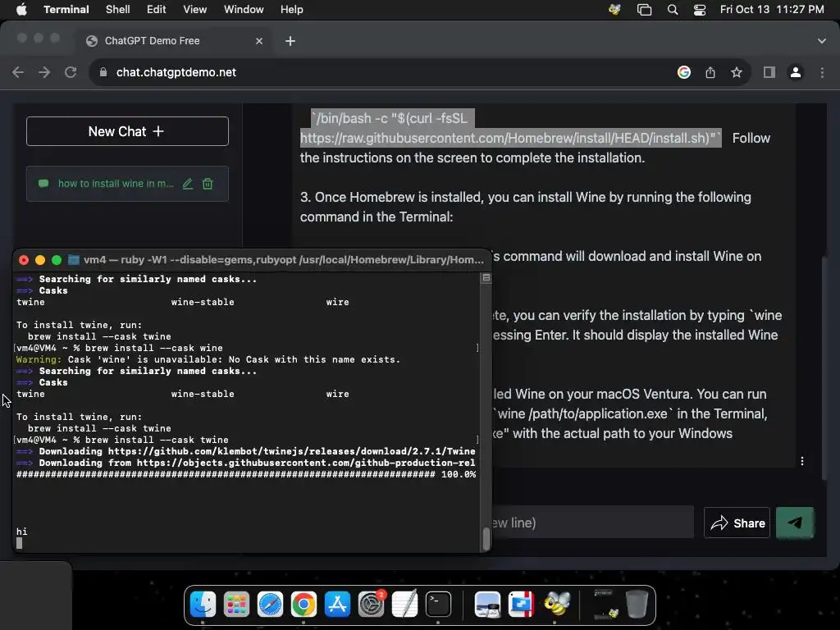Open the Chrome three-dot menu

pyautogui.click(x=822, y=72)
